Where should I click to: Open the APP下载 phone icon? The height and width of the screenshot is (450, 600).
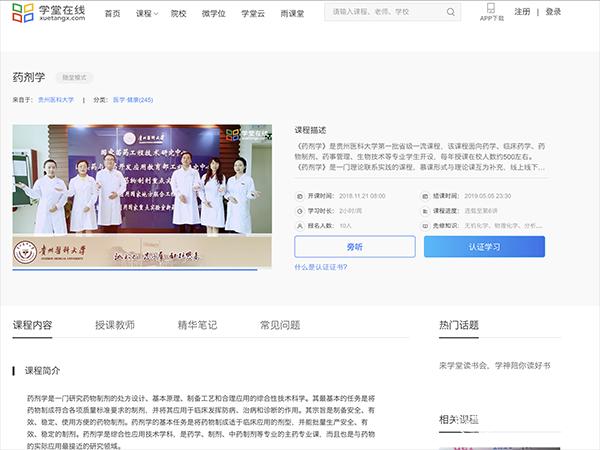pyautogui.click(x=491, y=9)
